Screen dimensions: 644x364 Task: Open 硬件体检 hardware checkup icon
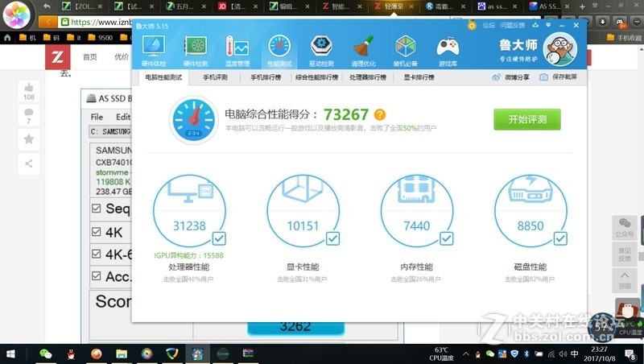point(154,51)
